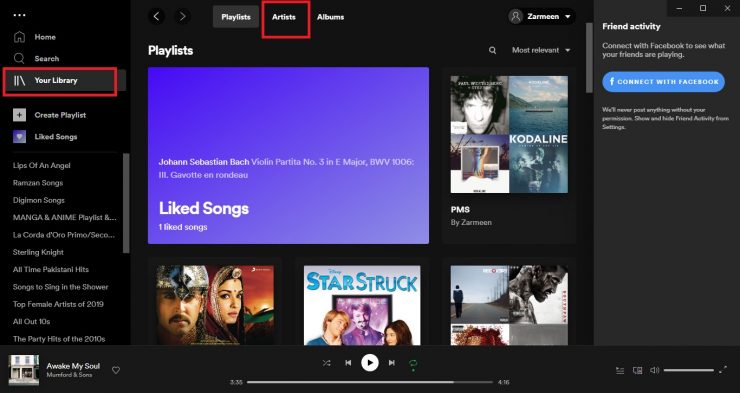740x393 pixels.
Task: Go back with the left arrow button
Action: pyautogui.click(x=157, y=17)
